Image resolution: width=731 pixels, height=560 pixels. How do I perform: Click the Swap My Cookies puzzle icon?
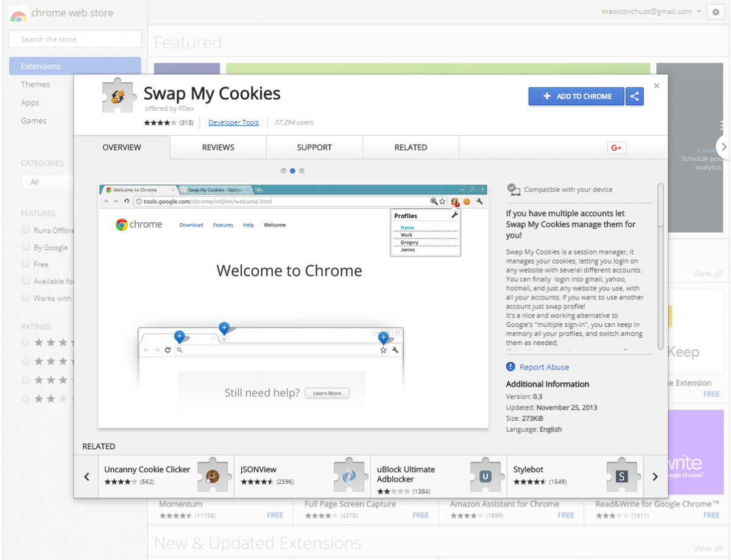(117, 97)
